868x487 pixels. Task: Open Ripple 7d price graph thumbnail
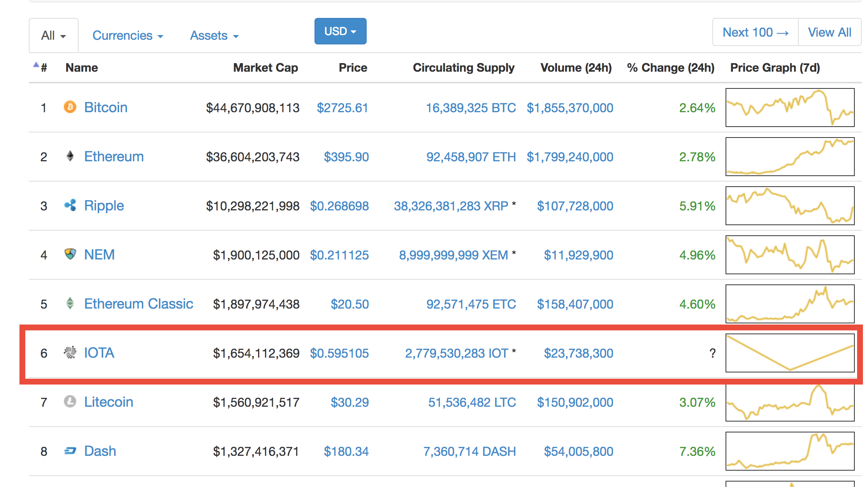click(x=790, y=206)
